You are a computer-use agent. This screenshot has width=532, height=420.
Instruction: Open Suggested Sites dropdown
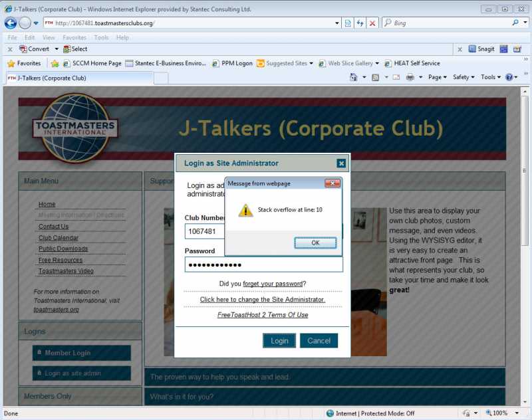point(285,63)
